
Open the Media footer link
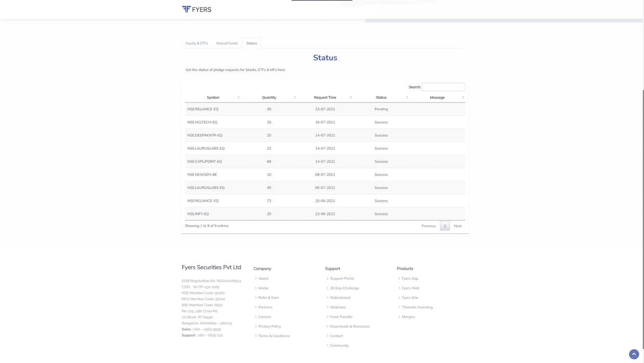263,288
